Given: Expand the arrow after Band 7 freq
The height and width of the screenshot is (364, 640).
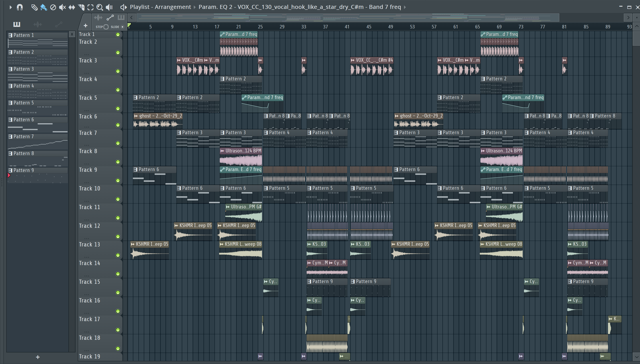Looking at the screenshot, I should (405, 7).
